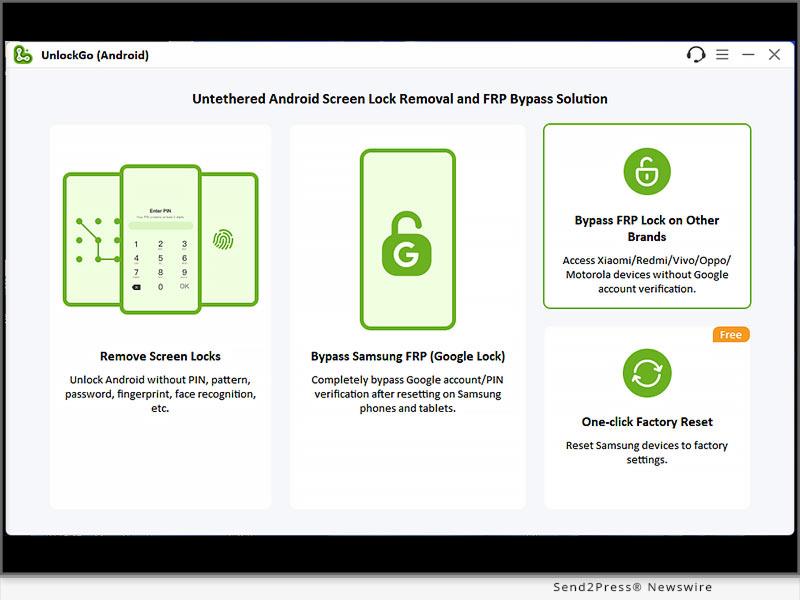The width and height of the screenshot is (800, 600).
Task: Choose Bypass Samsung FRP (Google Lock)
Action: tap(407, 356)
